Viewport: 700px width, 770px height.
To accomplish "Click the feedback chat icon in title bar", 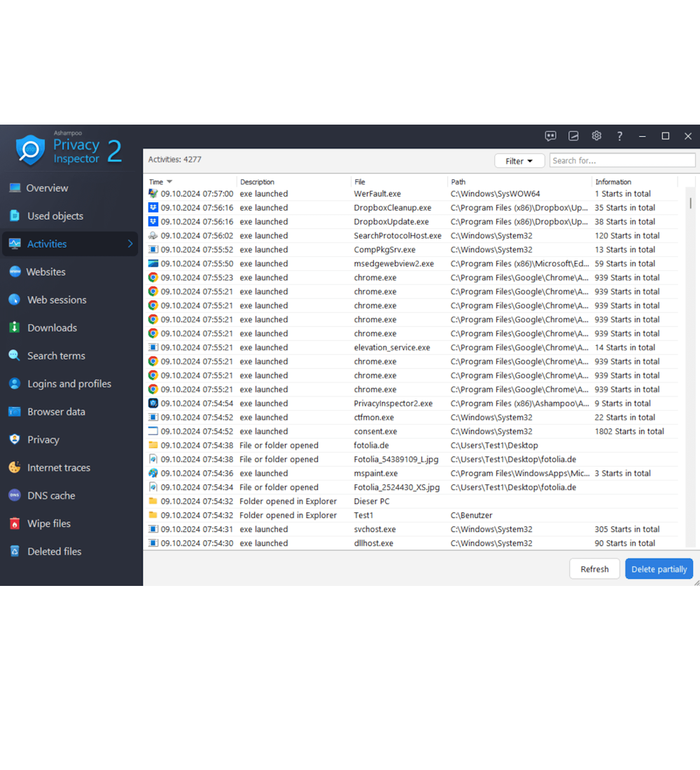I will [x=550, y=136].
